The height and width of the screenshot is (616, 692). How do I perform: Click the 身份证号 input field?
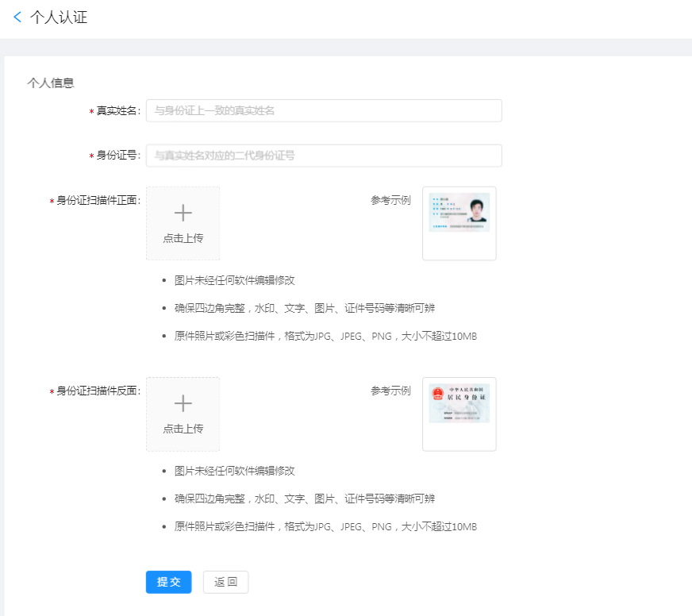(323, 156)
